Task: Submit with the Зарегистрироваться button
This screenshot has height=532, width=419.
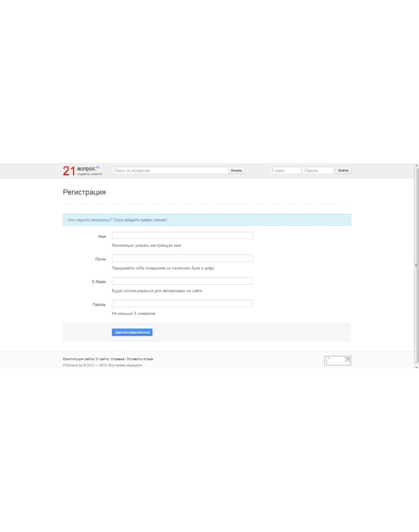Action: (132, 332)
